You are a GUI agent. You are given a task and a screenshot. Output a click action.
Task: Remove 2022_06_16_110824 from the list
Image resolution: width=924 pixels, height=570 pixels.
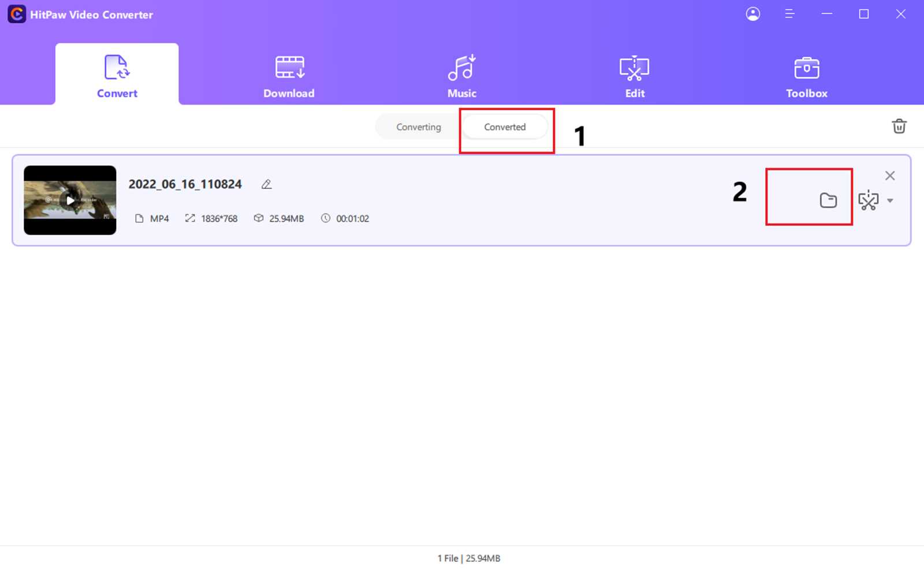point(890,176)
